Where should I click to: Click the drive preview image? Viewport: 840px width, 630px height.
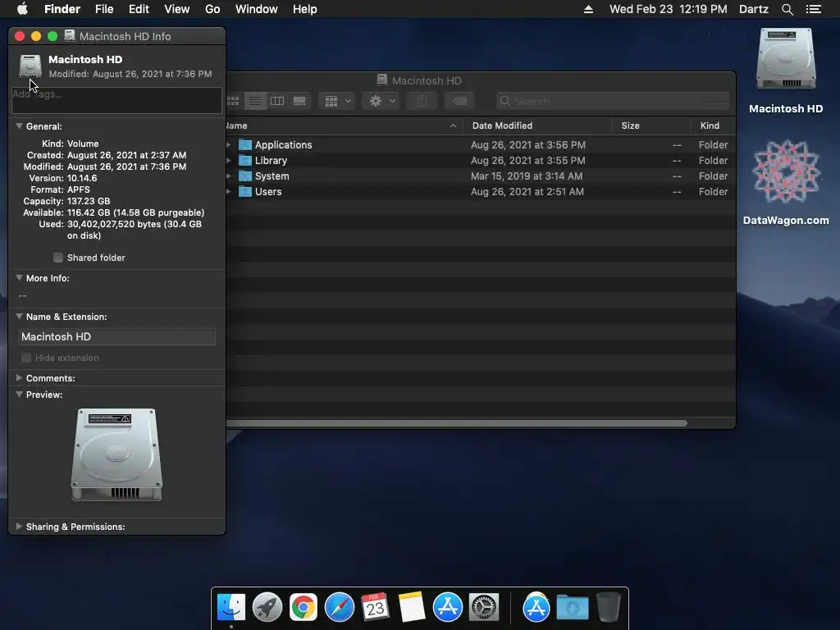click(116, 454)
